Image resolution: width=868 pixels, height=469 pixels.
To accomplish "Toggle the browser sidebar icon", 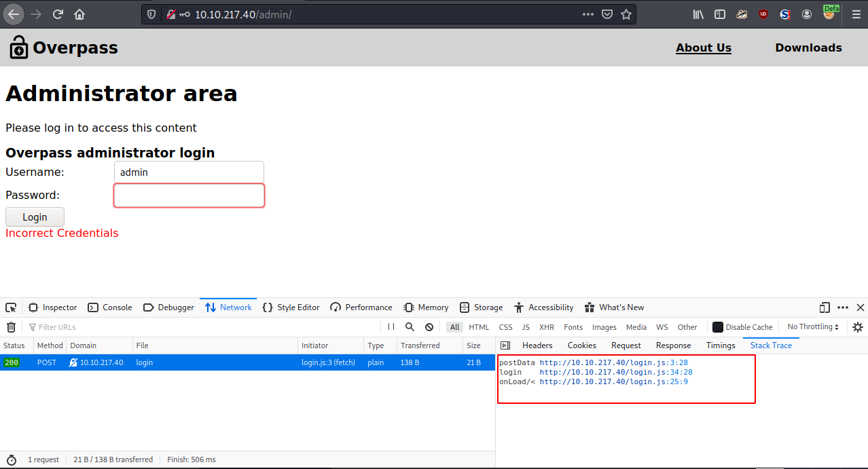I will click(x=720, y=14).
